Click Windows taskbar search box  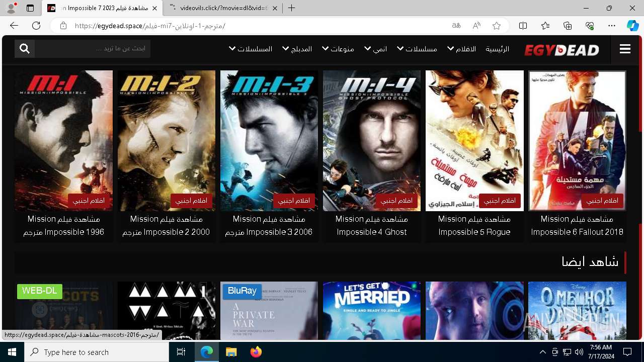pyautogui.click(x=97, y=352)
